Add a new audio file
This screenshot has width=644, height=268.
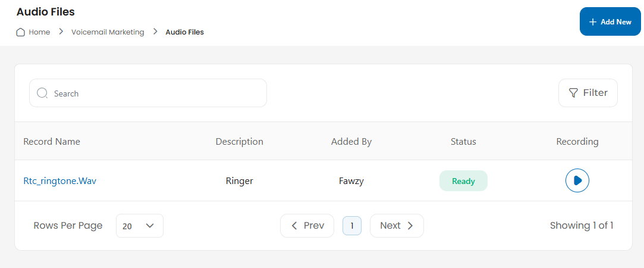[x=610, y=21]
